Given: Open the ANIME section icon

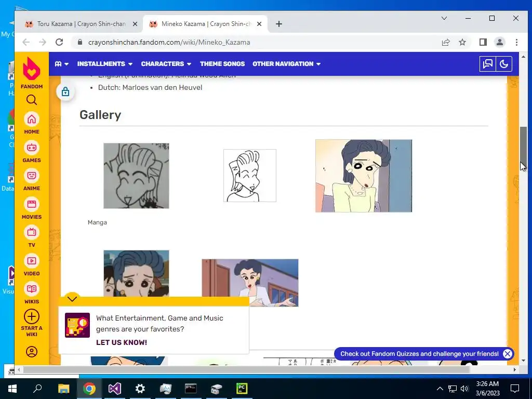Looking at the screenshot, I should pyautogui.click(x=32, y=176).
